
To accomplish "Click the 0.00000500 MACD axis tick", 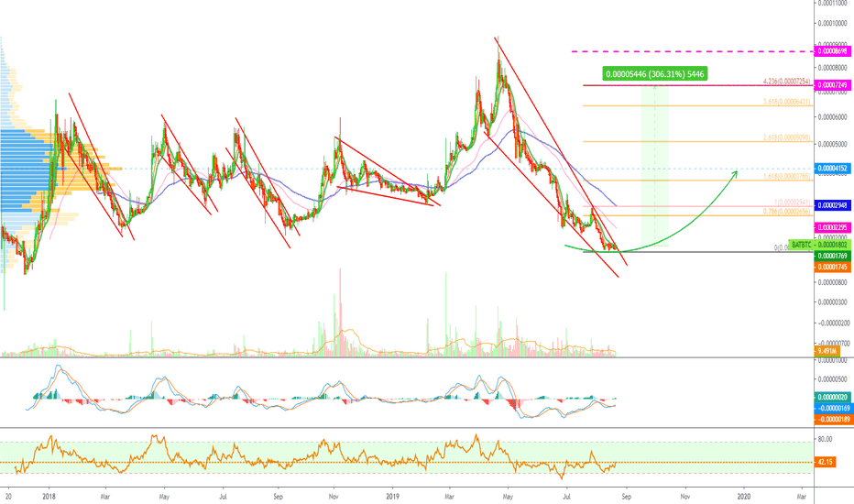I will (x=833, y=379).
